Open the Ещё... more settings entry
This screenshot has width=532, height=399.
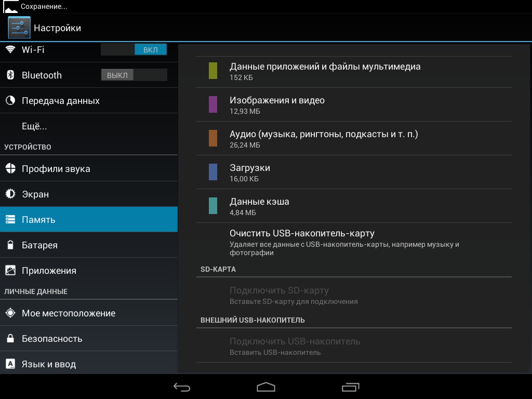(x=34, y=126)
